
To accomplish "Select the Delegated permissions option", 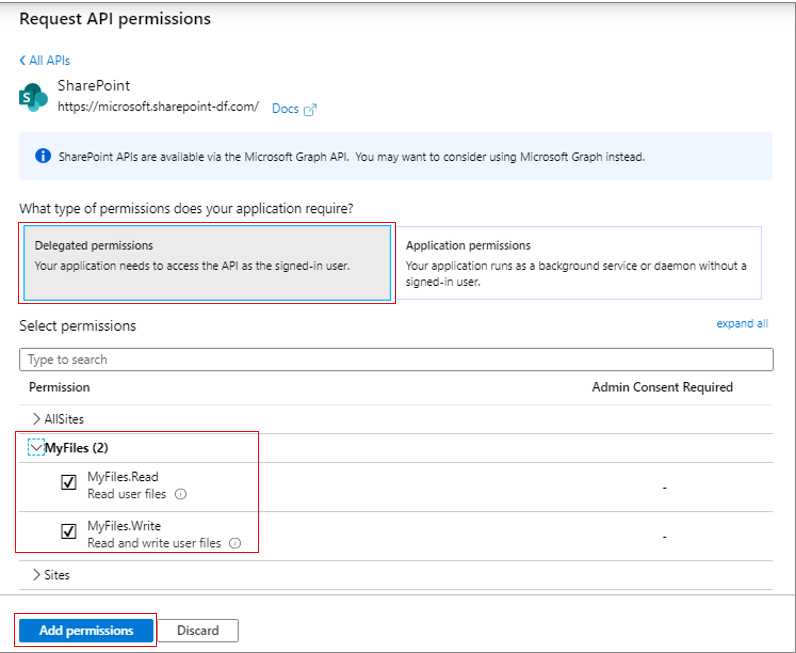I will click(208, 263).
